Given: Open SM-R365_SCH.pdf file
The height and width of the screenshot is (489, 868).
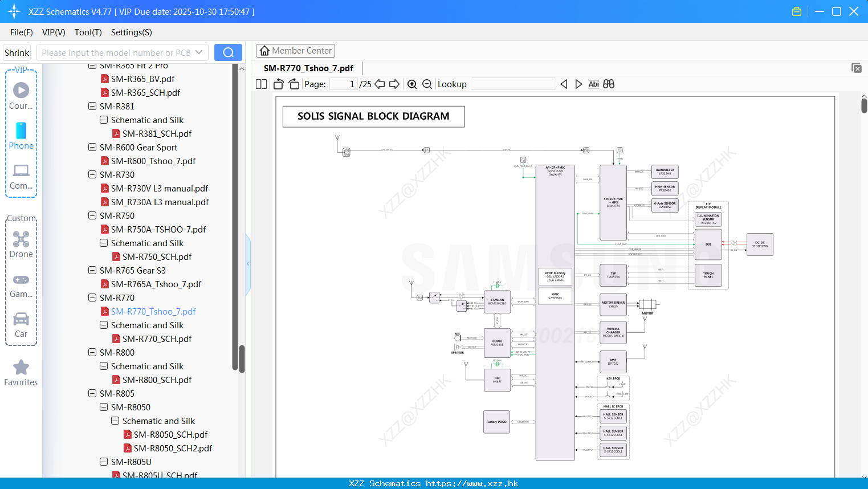Looking at the screenshot, I should tap(145, 93).
